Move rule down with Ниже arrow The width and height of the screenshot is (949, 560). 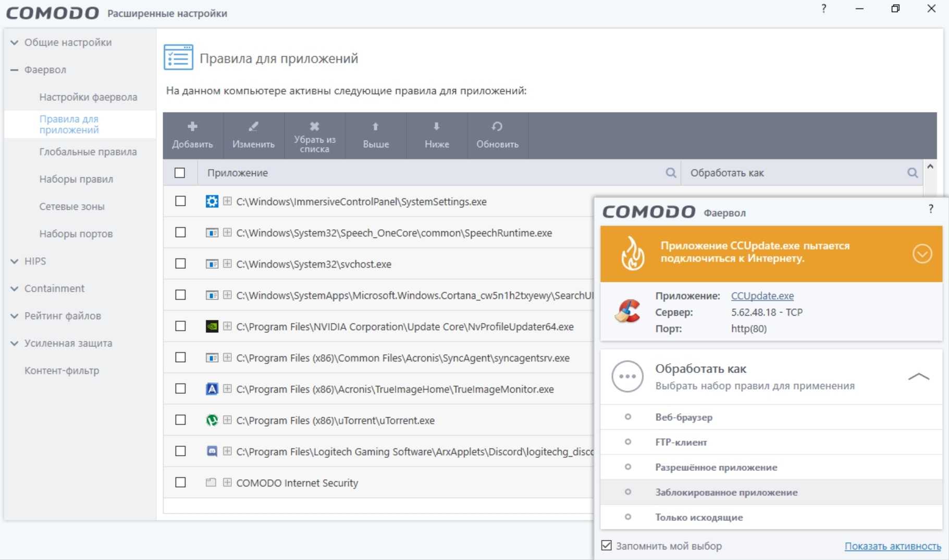(x=436, y=127)
